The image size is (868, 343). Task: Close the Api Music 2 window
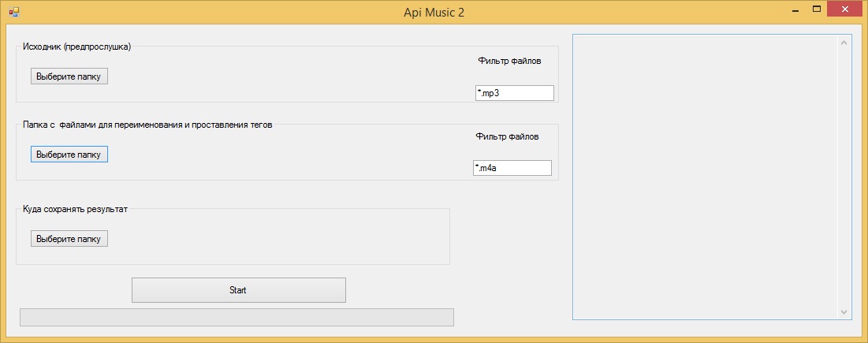pos(845,9)
